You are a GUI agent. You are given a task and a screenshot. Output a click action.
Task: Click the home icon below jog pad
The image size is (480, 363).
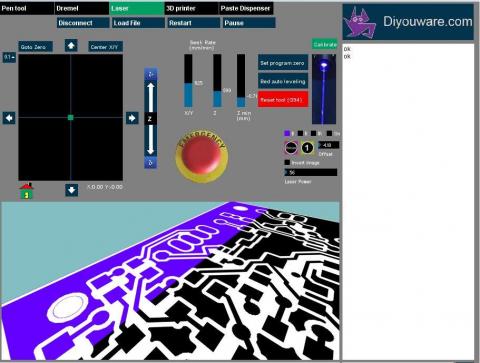(x=26, y=191)
